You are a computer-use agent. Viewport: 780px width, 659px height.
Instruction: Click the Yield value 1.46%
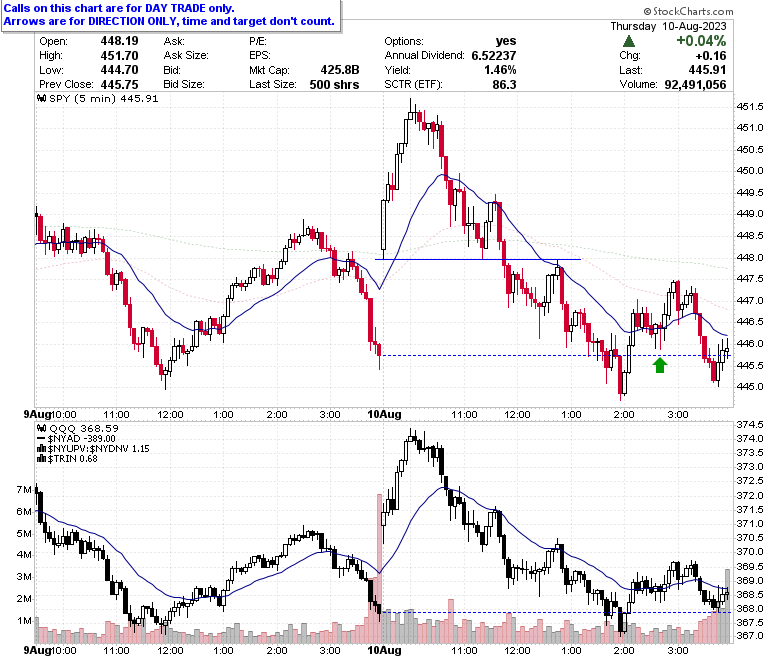click(x=500, y=70)
